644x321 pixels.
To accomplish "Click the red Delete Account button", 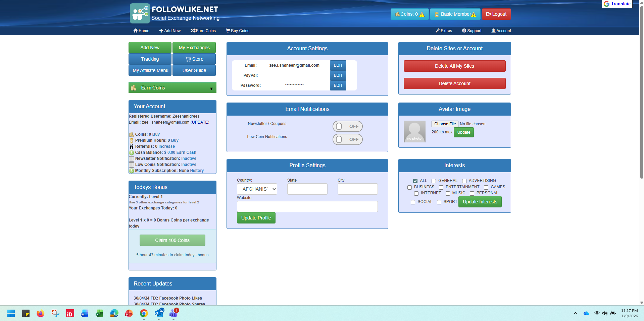I will point(454,83).
